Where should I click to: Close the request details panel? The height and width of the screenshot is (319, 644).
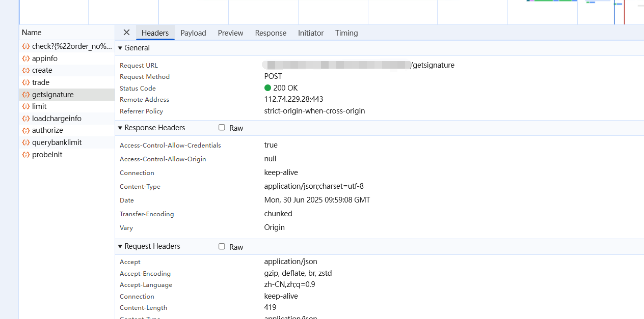coord(126,33)
